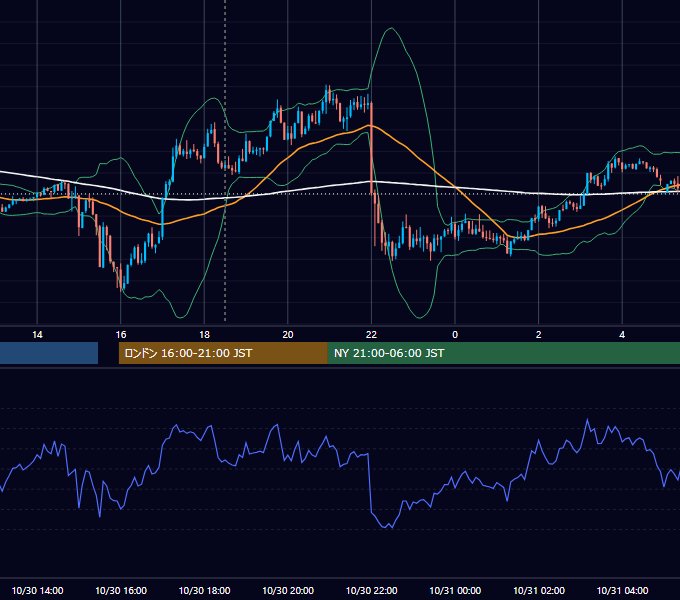The image size is (680, 600).
Task: Click the upper axis hour label 22
Action: tap(371, 335)
